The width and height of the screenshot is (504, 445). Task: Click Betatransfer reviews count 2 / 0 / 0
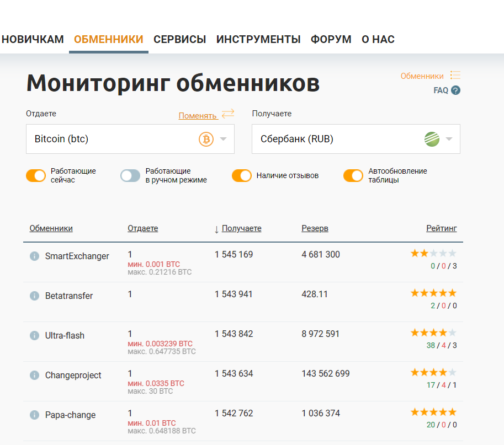click(x=444, y=305)
